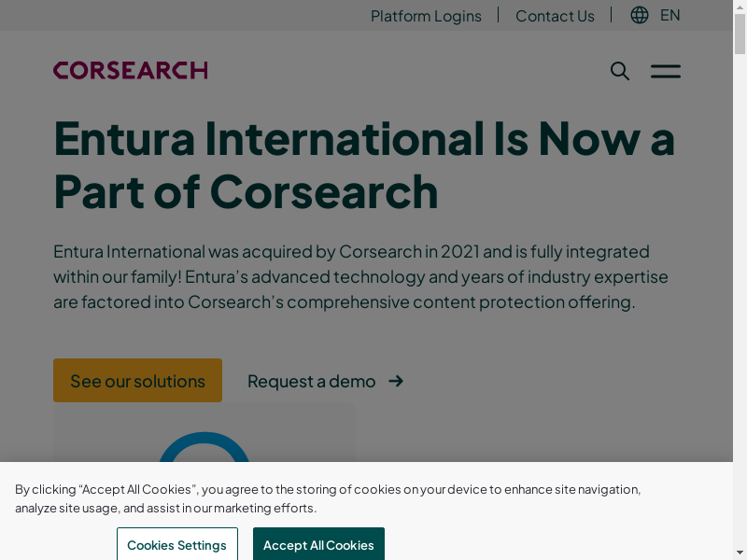Viewport: 747px width, 560px height.
Task: Click the Corsearch logo
Action: pyautogui.click(x=131, y=71)
